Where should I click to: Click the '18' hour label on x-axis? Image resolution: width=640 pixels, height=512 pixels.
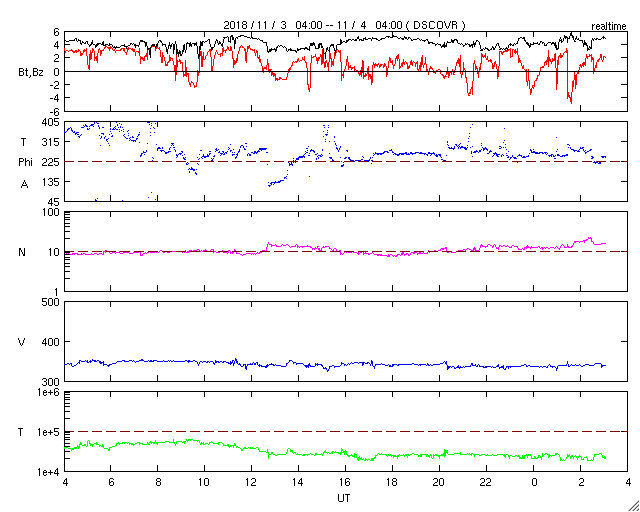392,483
